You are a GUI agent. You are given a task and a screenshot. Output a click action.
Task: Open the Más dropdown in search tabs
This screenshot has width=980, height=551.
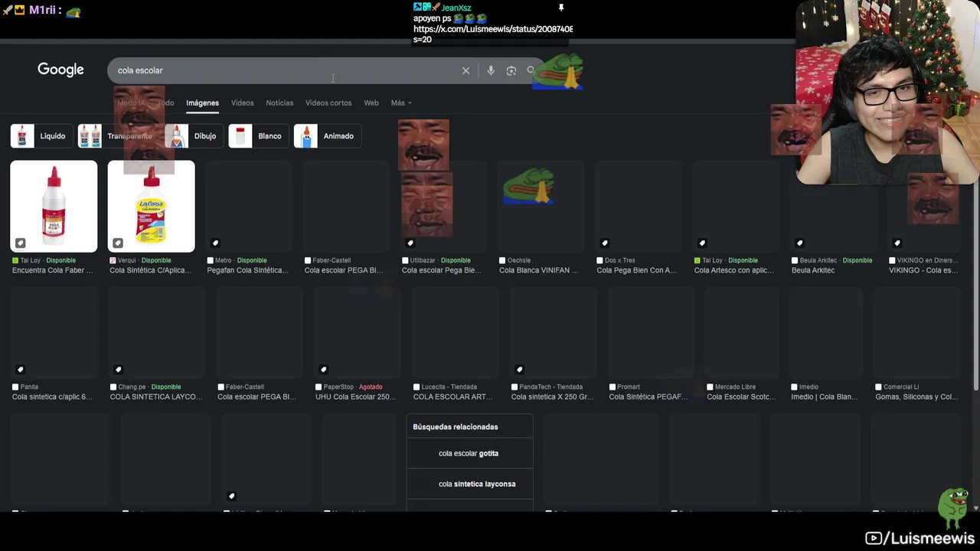(x=401, y=103)
